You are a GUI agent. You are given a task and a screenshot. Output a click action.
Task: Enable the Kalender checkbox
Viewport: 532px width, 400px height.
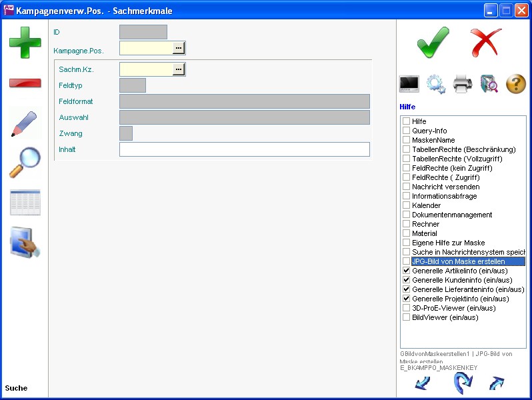coord(406,206)
